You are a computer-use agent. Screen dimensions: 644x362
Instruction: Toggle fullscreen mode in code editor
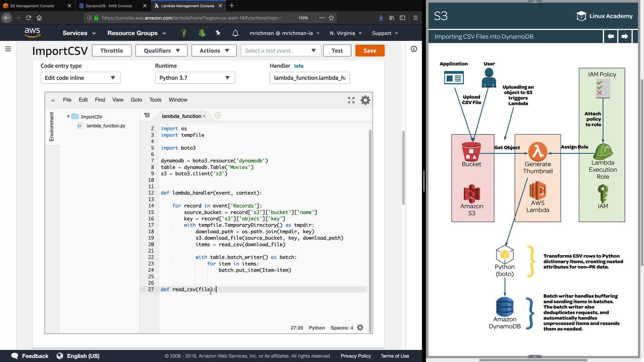point(351,100)
